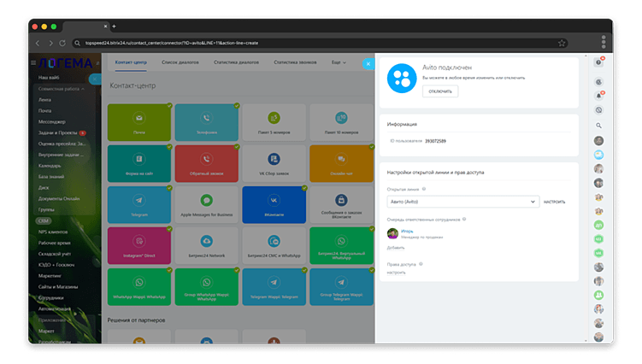The height and width of the screenshot is (364, 642).
Task: Click Добавить responsible employee link
Action: pos(396,248)
